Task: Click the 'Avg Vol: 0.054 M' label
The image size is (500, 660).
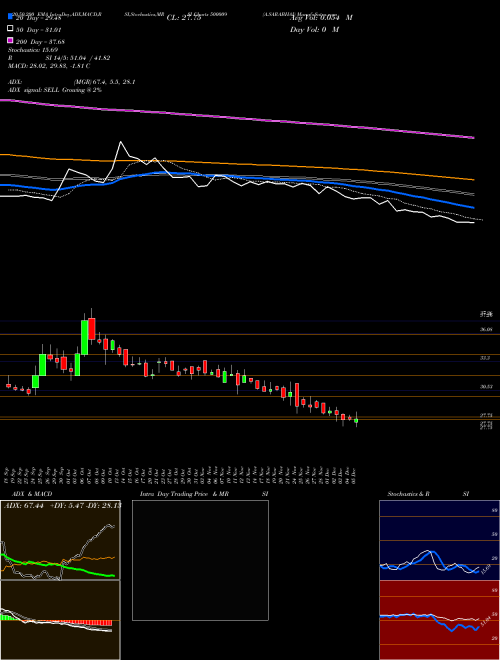Action: tap(321, 18)
